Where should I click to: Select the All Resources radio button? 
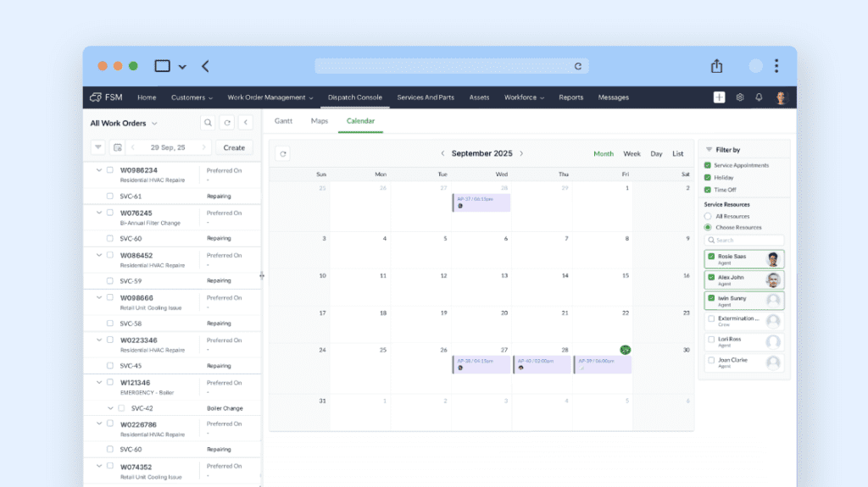(708, 217)
